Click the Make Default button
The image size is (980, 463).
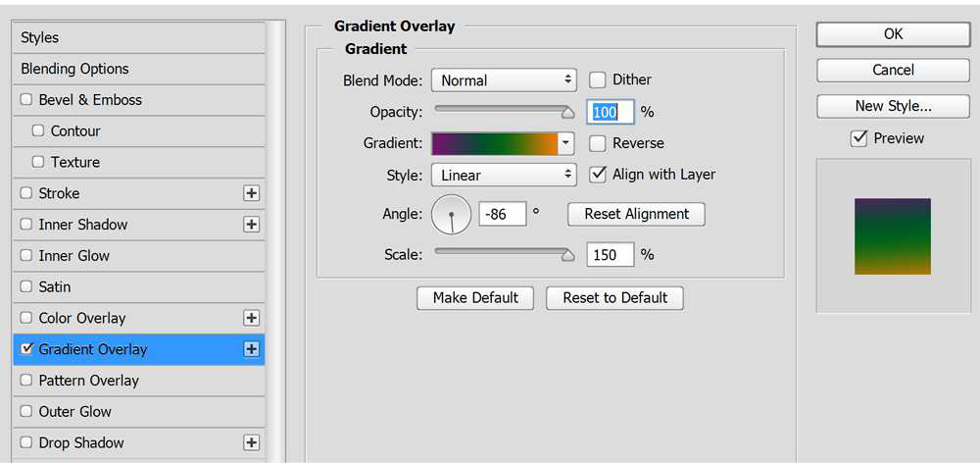[475, 298]
